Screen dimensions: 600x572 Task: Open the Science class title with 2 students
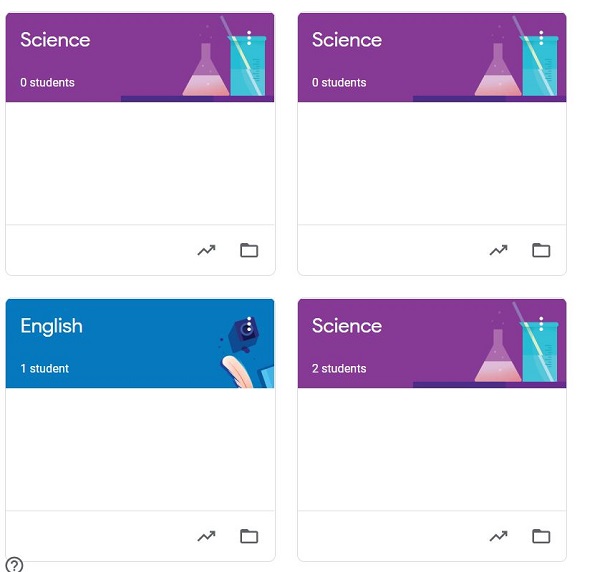(346, 326)
